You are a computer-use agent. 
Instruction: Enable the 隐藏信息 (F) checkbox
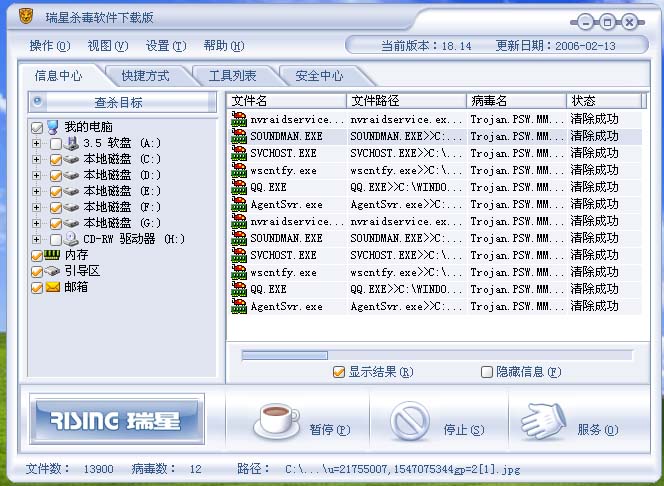[x=487, y=372]
